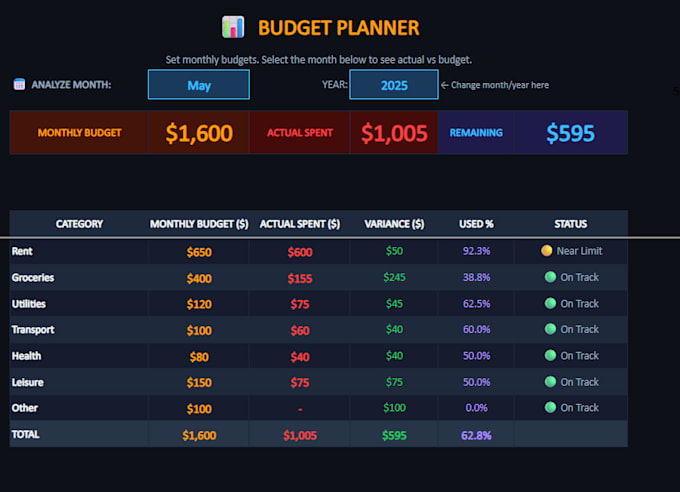Select the $1,005 summary spent value

[394, 133]
